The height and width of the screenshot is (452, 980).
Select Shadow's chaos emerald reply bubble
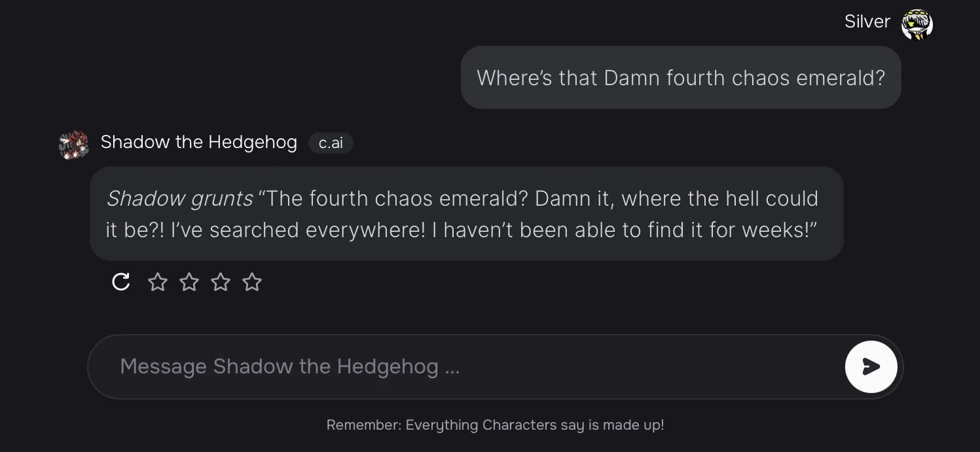click(x=467, y=214)
